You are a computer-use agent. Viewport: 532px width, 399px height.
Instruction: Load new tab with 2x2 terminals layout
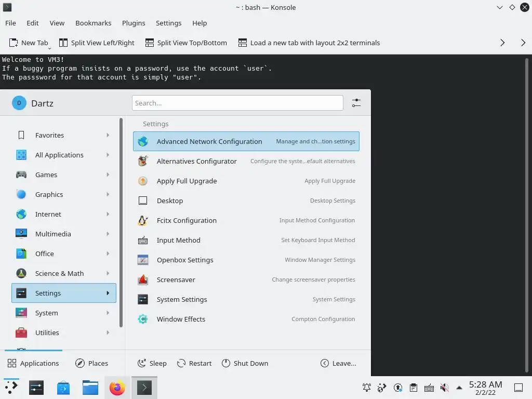pos(309,43)
